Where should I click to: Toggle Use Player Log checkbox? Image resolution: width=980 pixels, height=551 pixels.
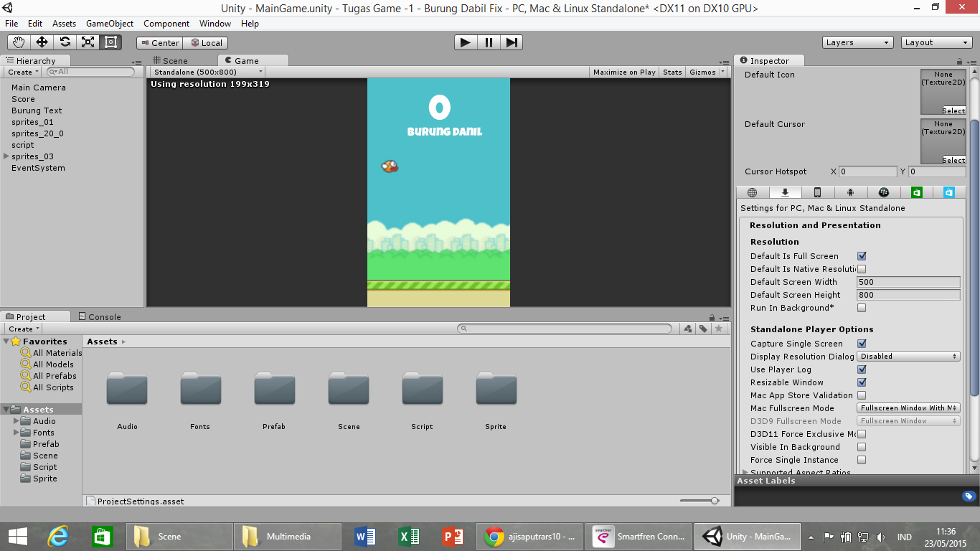coord(862,369)
